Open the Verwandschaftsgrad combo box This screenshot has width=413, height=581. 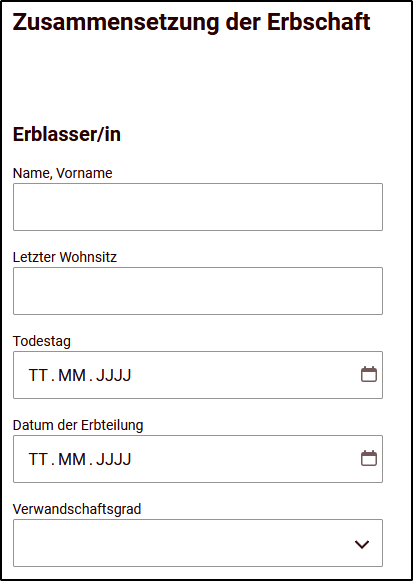point(198,543)
